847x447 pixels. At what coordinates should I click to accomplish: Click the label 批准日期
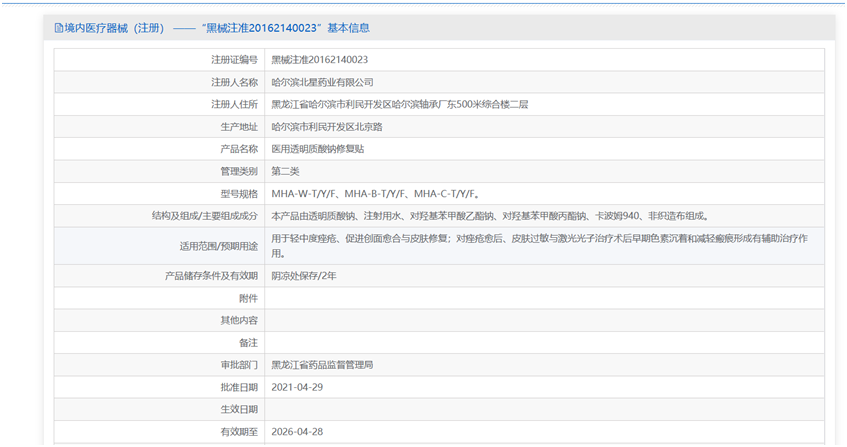click(x=239, y=387)
